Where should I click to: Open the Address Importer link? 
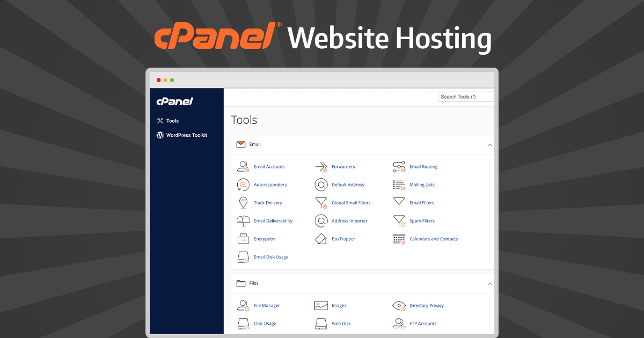pos(349,221)
